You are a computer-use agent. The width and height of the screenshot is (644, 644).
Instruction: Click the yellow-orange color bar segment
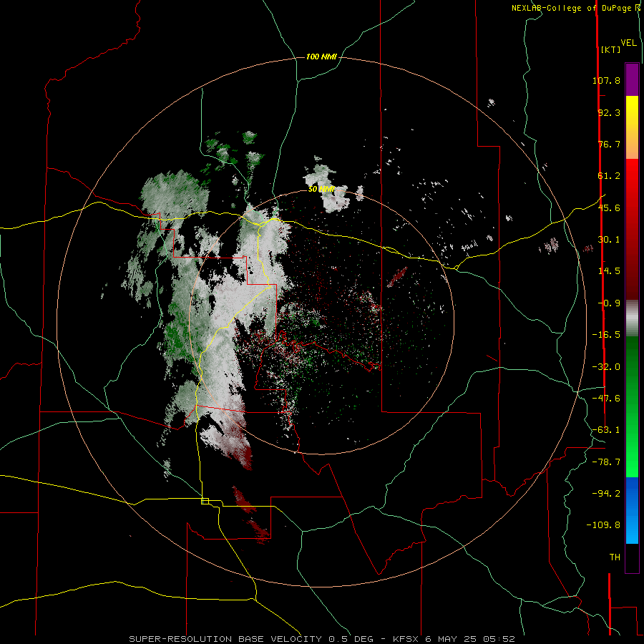[632, 127]
